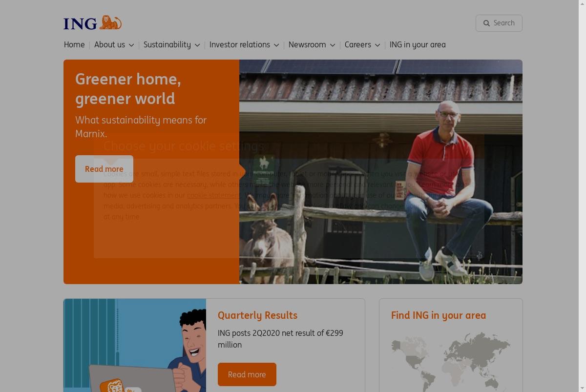586x392 pixels.
Task: Open the cookie statement link
Action: tap(214, 195)
